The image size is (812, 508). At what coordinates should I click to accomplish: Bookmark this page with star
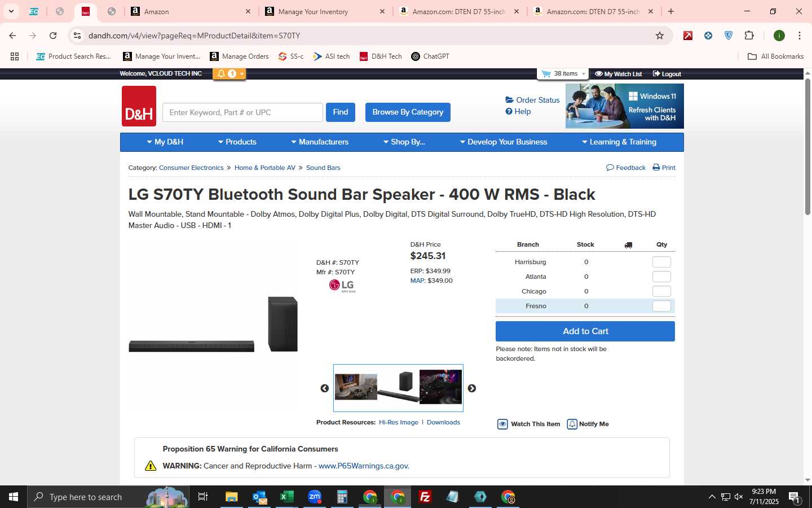click(x=660, y=36)
